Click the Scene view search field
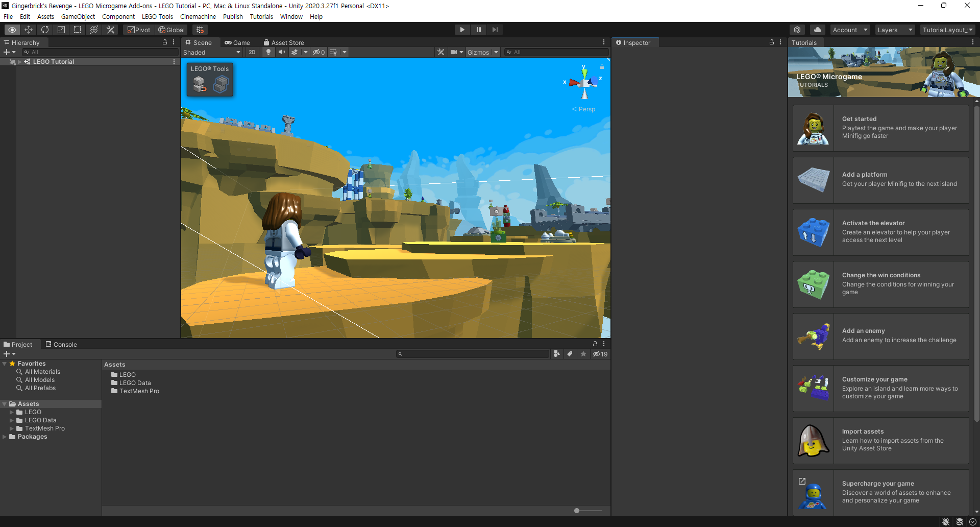The width and height of the screenshot is (980, 527). tap(556, 52)
